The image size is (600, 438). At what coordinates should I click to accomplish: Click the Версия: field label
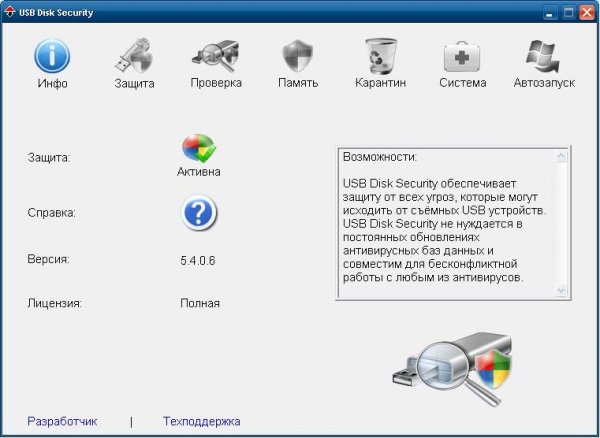pyautogui.click(x=48, y=259)
